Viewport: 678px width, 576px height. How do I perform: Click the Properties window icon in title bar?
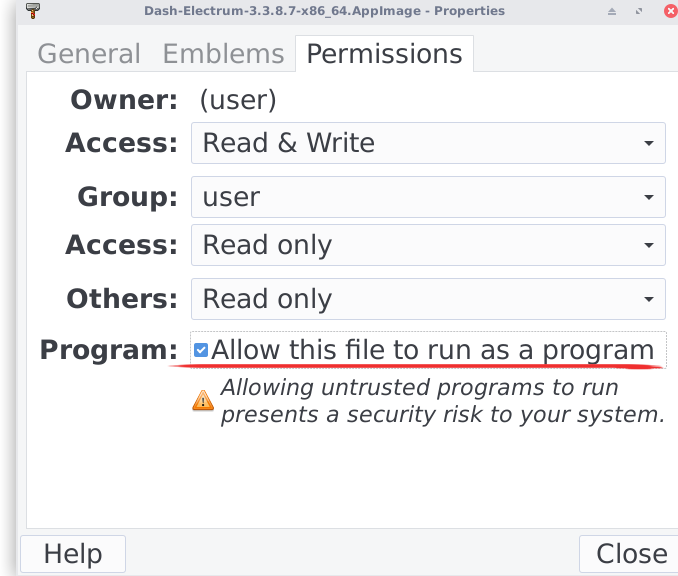(33, 11)
